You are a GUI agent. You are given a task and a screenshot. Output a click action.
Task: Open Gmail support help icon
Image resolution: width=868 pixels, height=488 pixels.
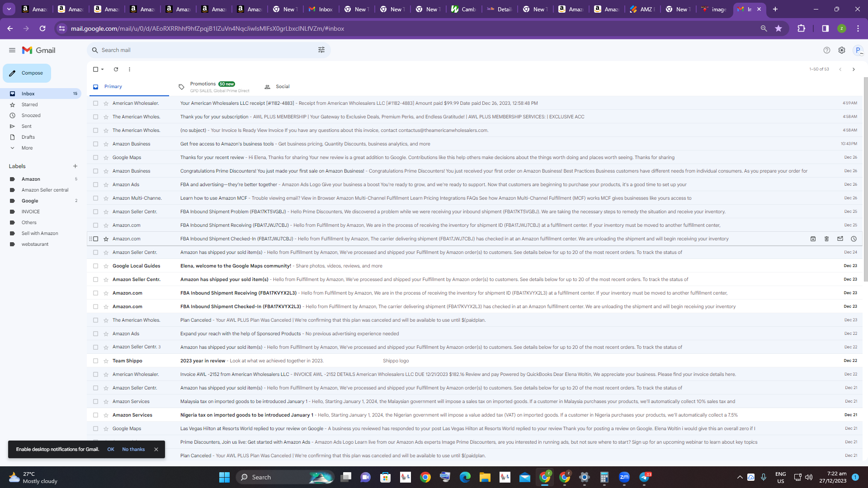click(827, 50)
